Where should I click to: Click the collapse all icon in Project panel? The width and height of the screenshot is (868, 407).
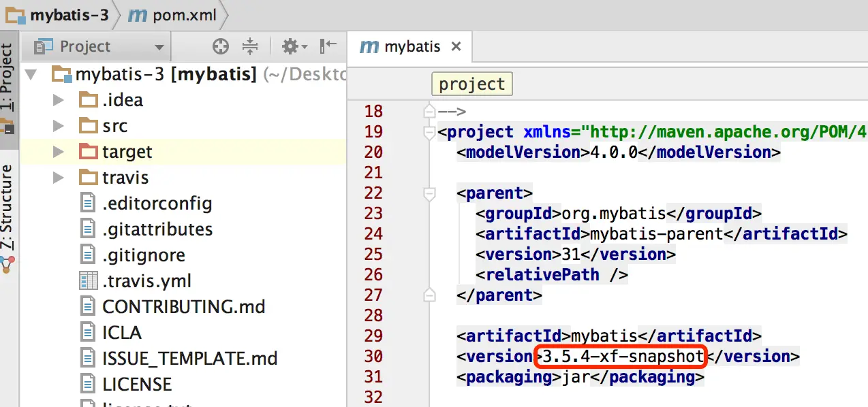[251, 46]
